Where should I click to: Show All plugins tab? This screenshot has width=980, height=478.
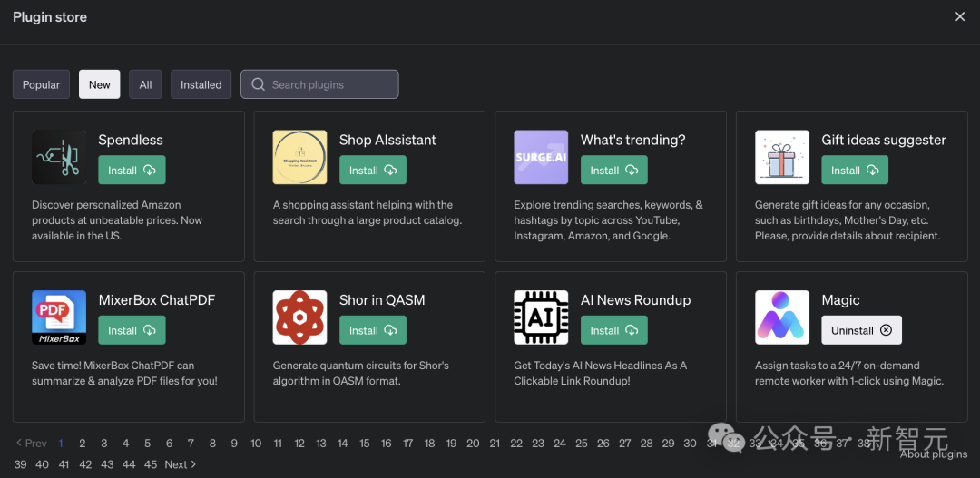145,84
